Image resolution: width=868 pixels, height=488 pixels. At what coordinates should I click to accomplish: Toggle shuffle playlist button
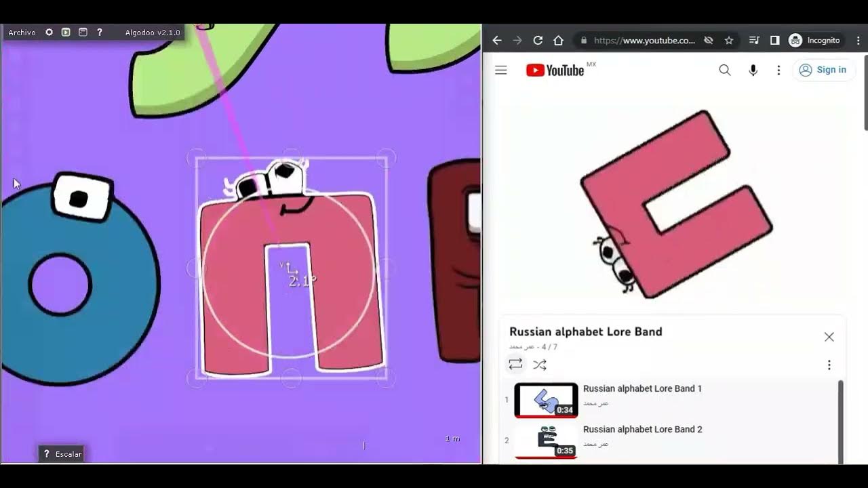pyautogui.click(x=540, y=365)
